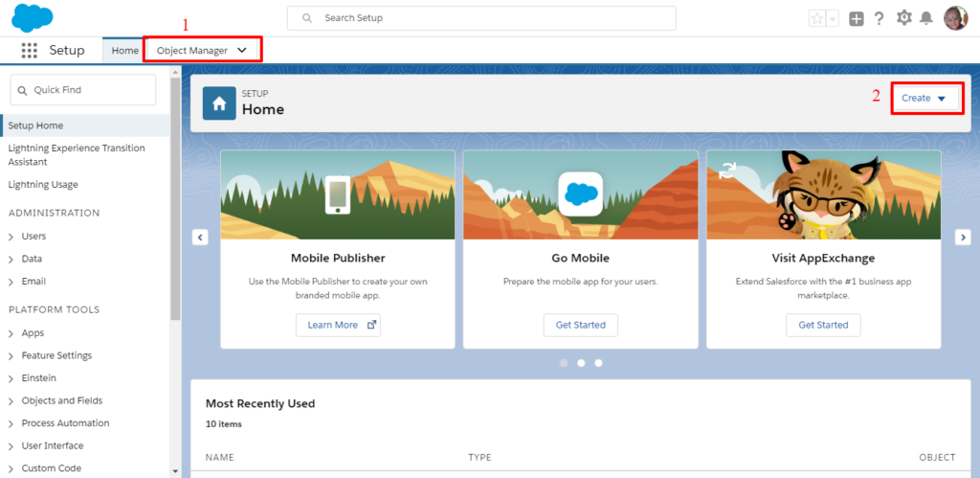Image resolution: width=980 pixels, height=478 pixels.
Task: Show the next carousel card
Action: click(x=963, y=238)
